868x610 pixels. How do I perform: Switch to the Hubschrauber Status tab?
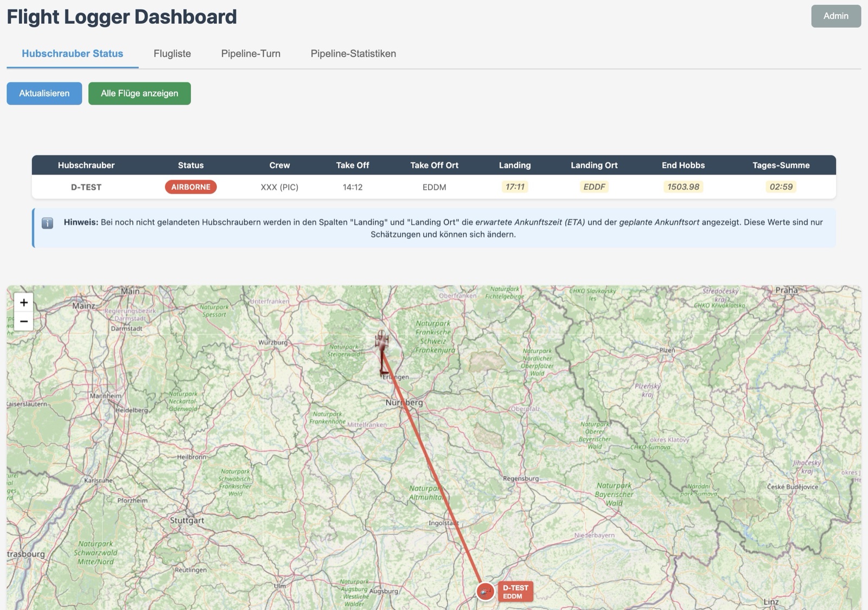click(x=72, y=54)
